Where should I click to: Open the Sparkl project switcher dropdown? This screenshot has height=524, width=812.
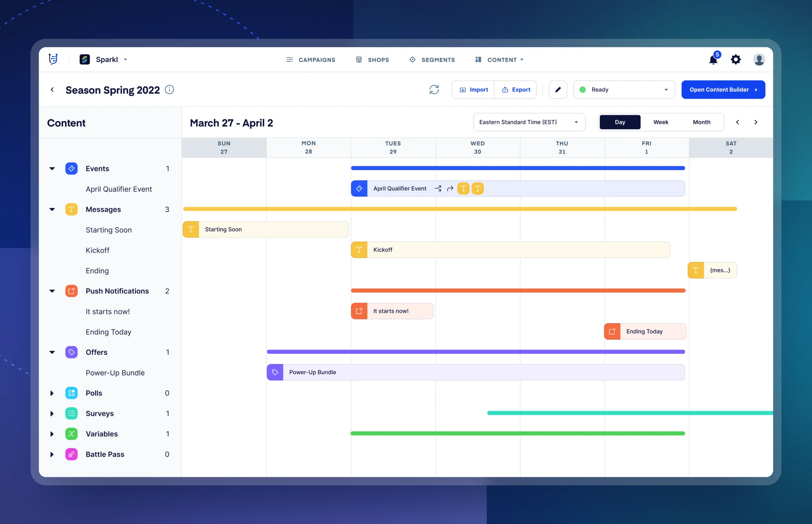pyautogui.click(x=125, y=60)
